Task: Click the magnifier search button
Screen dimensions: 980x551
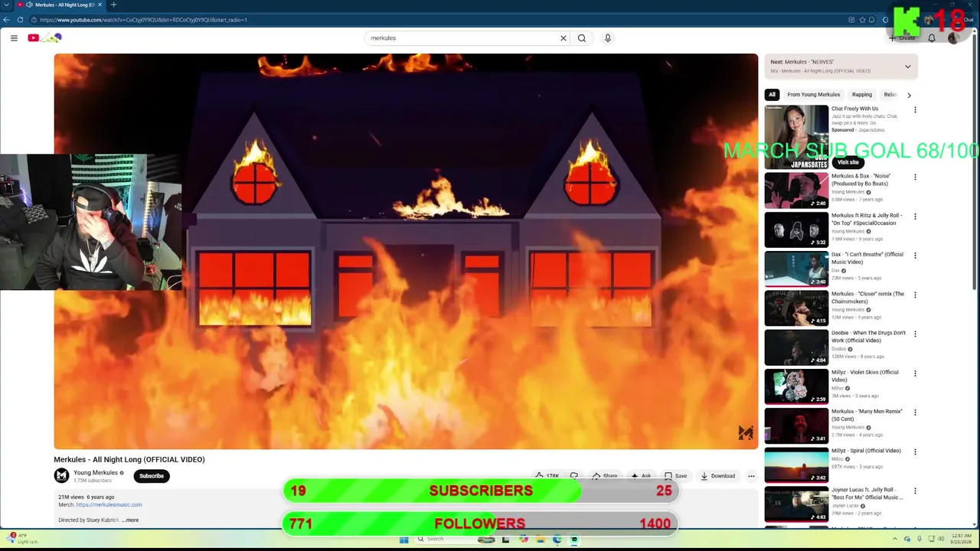Action: [582, 37]
